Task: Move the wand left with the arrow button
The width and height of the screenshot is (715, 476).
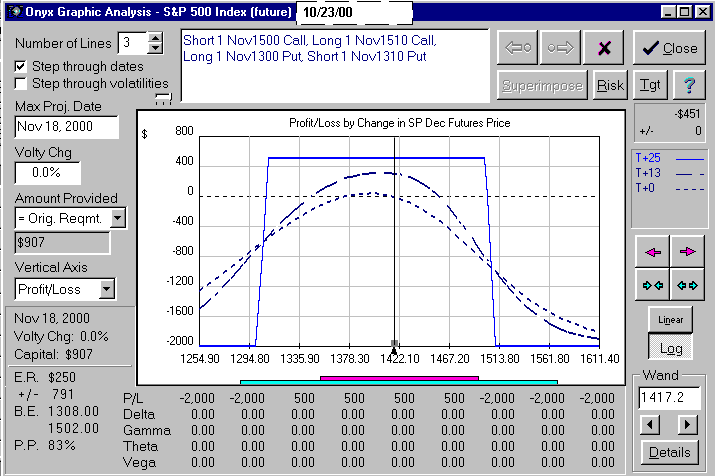Action: 650,425
